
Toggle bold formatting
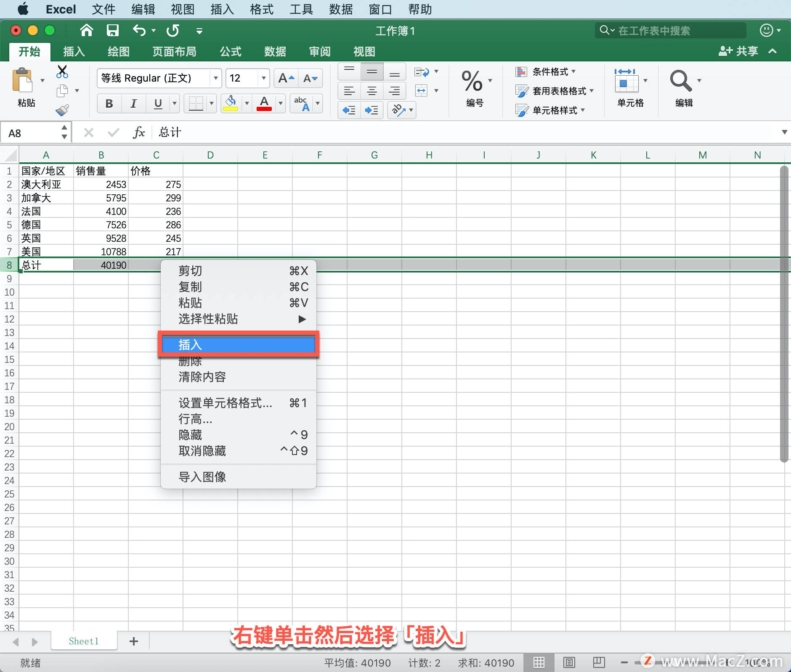pos(109,103)
